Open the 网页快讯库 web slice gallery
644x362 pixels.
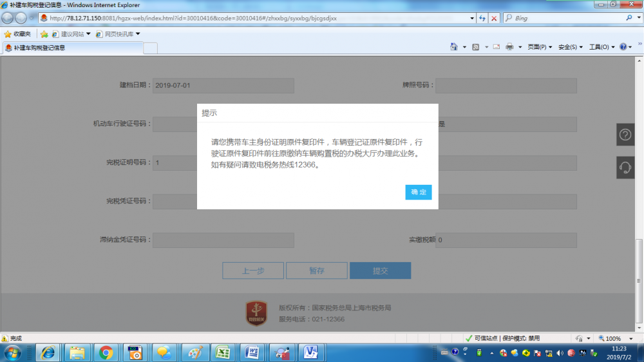[x=118, y=34]
